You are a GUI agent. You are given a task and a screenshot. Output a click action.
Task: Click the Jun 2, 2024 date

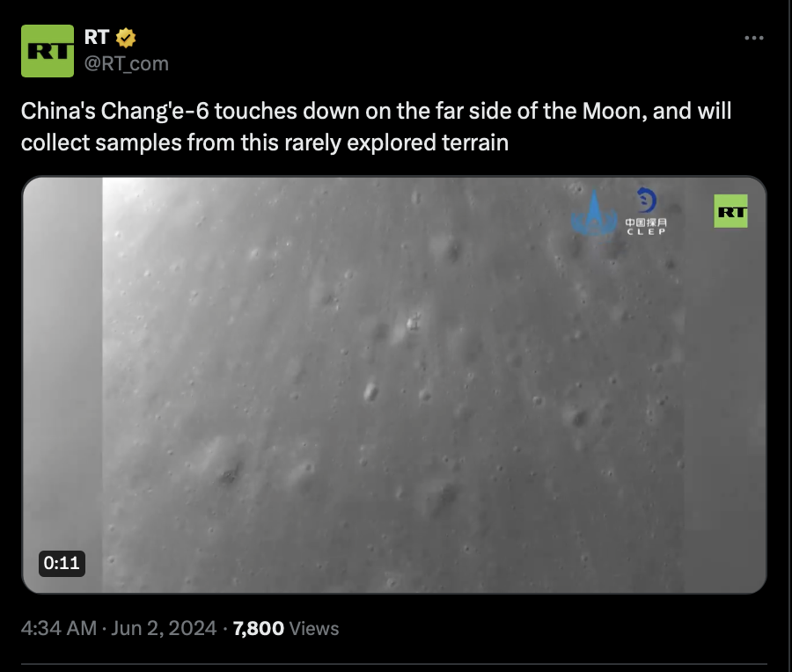[x=164, y=628]
